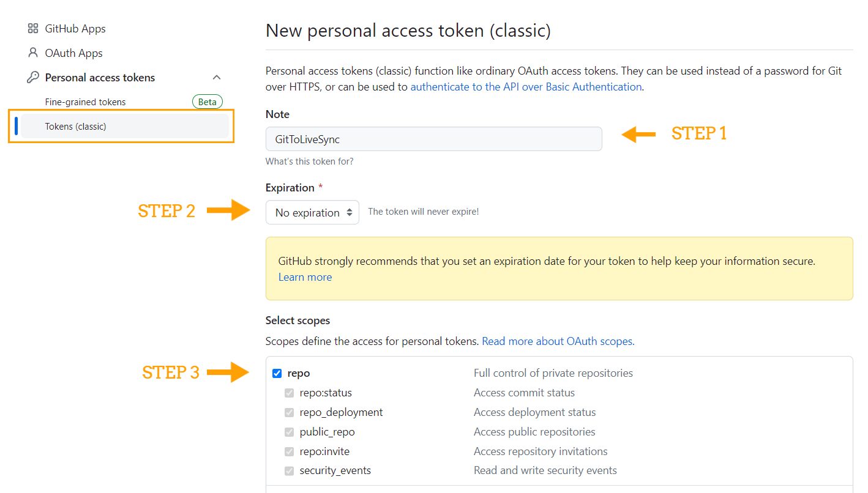This screenshot has width=868, height=493.
Task: Click the Learn more link
Action: pos(305,277)
